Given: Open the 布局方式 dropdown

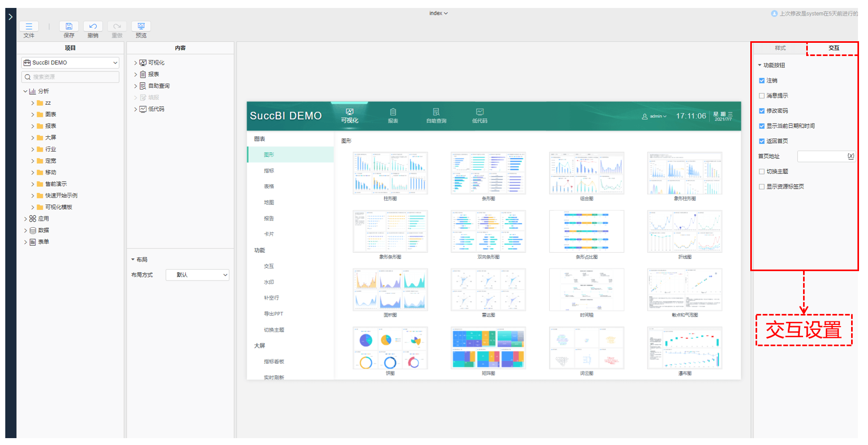Looking at the screenshot, I should tap(197, 275).
